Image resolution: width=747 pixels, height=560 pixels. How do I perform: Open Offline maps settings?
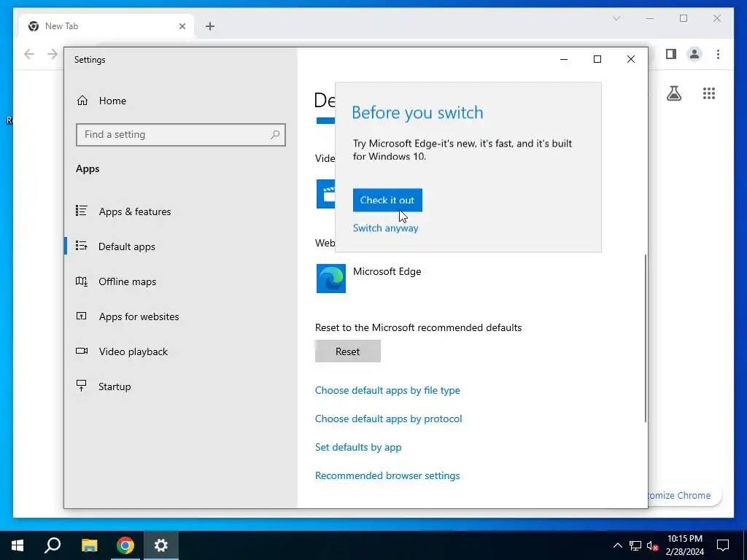click(x=127, y=281)
